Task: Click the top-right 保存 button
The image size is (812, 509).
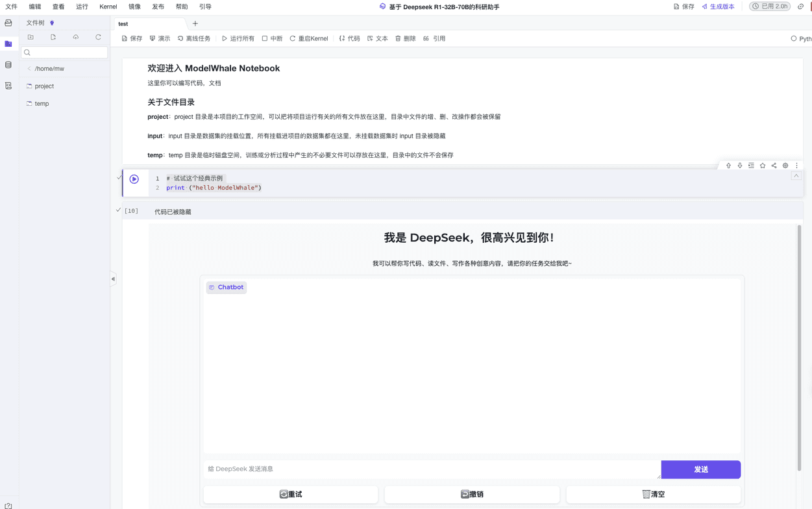Action: (x=683, y=6)
